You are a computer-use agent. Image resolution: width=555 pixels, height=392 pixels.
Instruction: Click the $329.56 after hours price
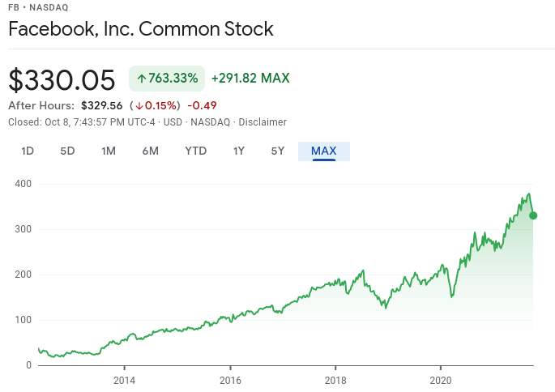click(101, 105)
